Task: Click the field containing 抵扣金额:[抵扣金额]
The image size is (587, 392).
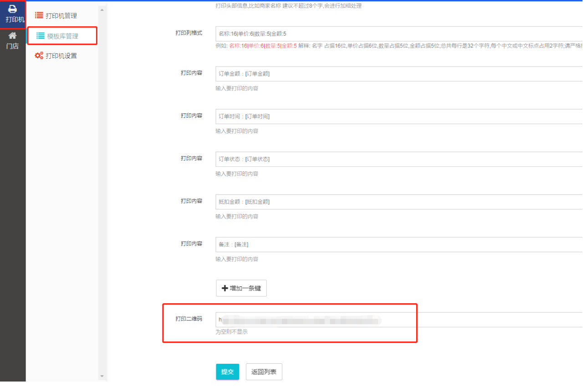Action: [399, 202]
